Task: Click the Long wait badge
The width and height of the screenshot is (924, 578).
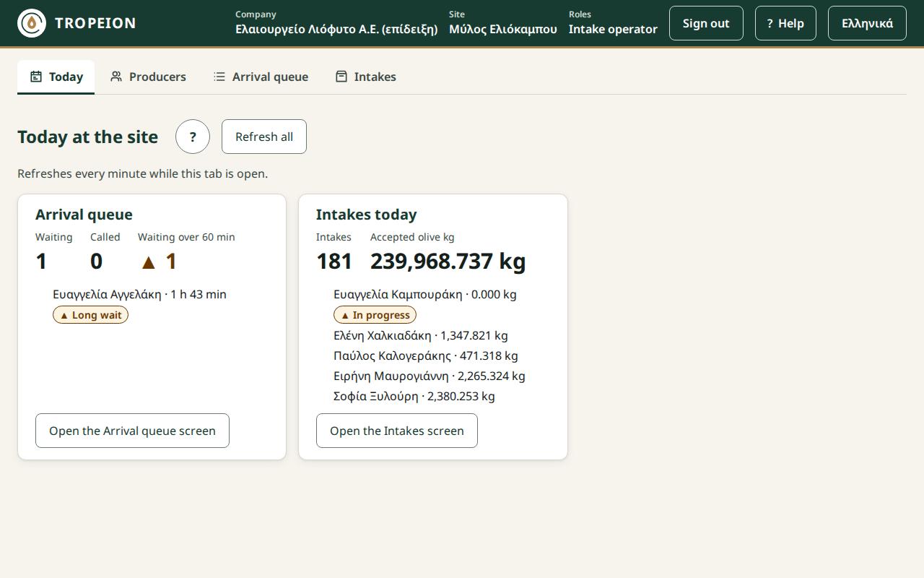Action: point(90,315)
